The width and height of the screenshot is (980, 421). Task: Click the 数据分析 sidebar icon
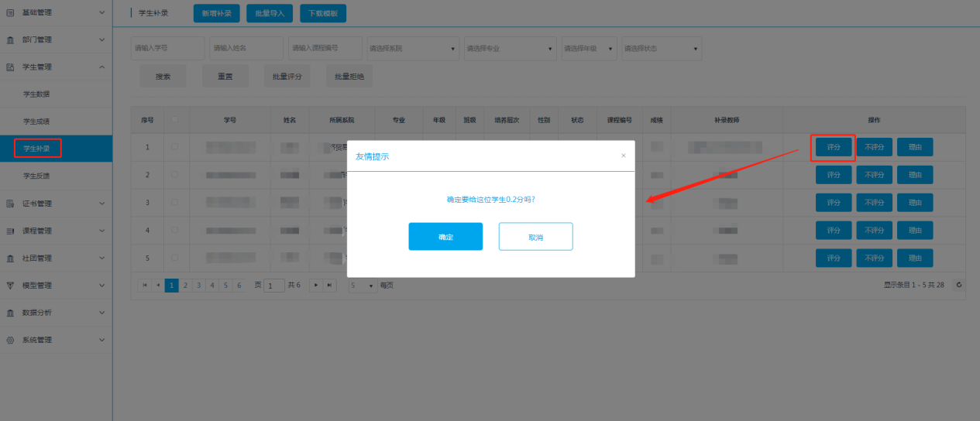(x=10, y=313)
